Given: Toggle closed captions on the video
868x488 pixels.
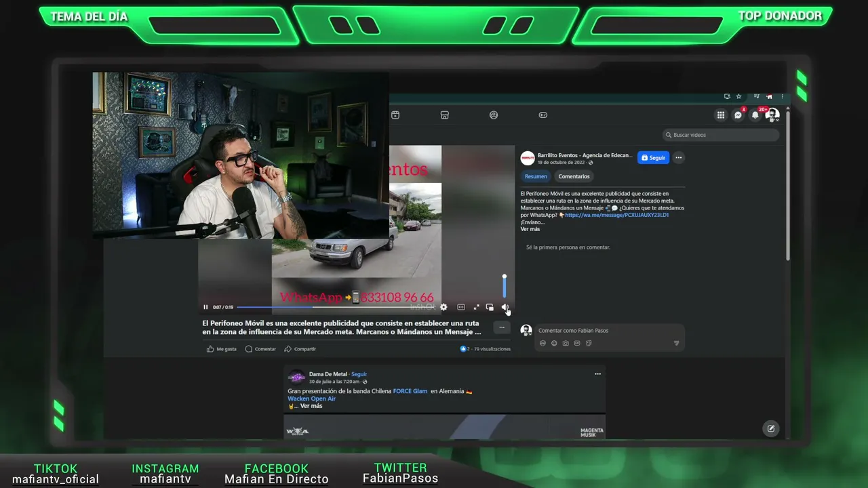Looking at the screenshot, I should [461, 307].
